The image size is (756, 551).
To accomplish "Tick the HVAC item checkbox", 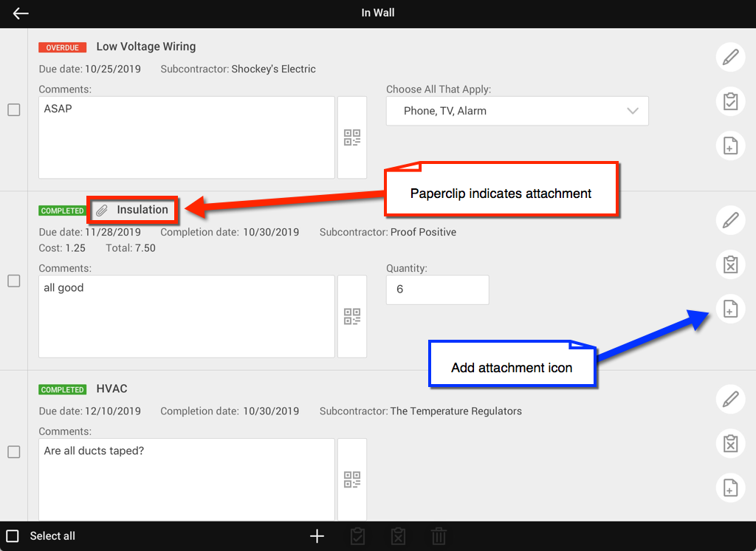I will coord(14,452).
